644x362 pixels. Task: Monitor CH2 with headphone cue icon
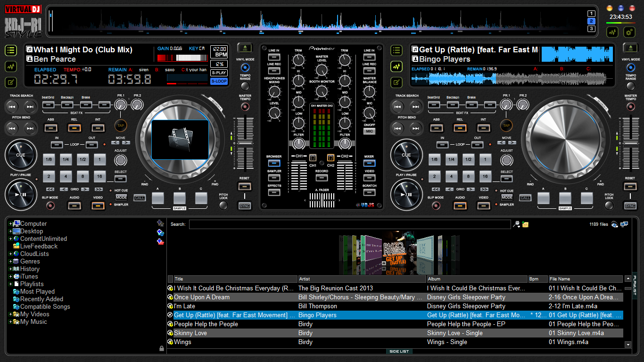[x=330, y=158]
